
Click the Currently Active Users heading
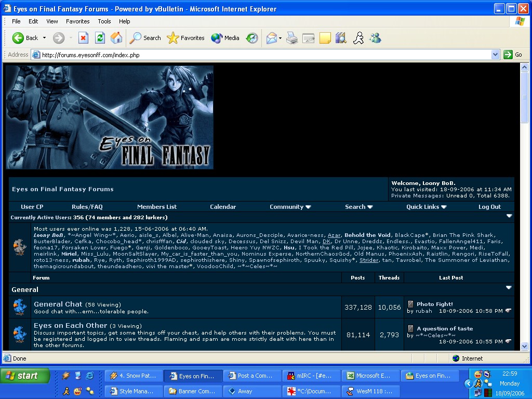tap(89, 218)
